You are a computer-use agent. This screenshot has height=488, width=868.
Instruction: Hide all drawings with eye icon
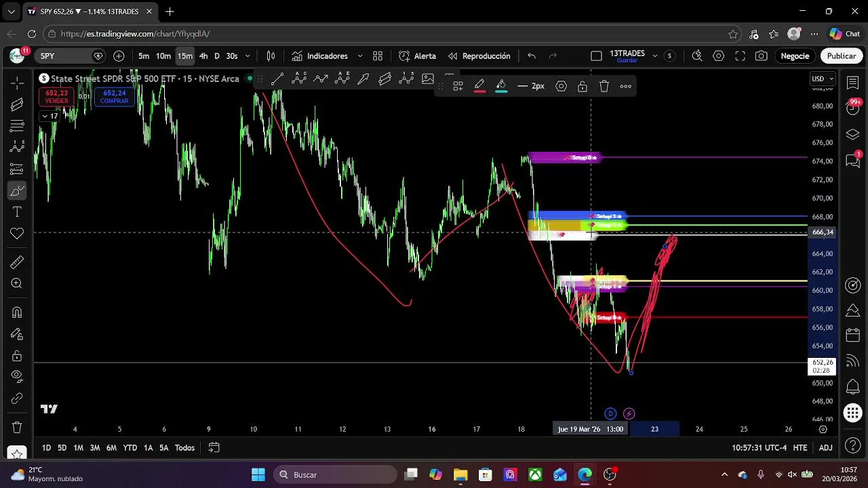pyautogui.click(x=17, y=377)
